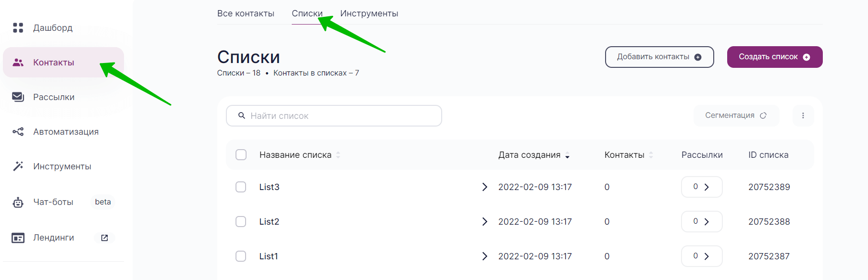Expand the List3 row chevron
868x280 pixels.
coord(484,187)
